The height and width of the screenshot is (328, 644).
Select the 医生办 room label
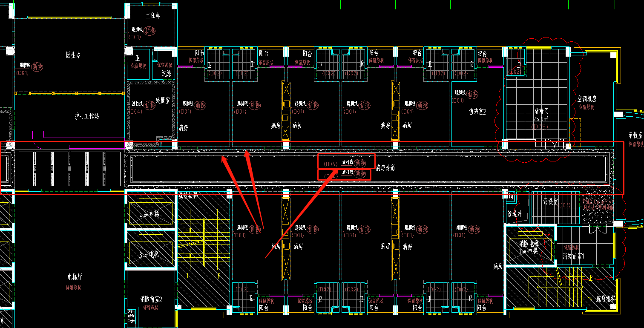[73, 55]
